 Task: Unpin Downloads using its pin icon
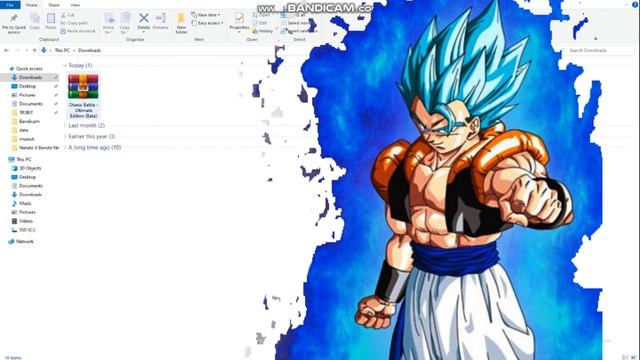(x=56, y=78)
